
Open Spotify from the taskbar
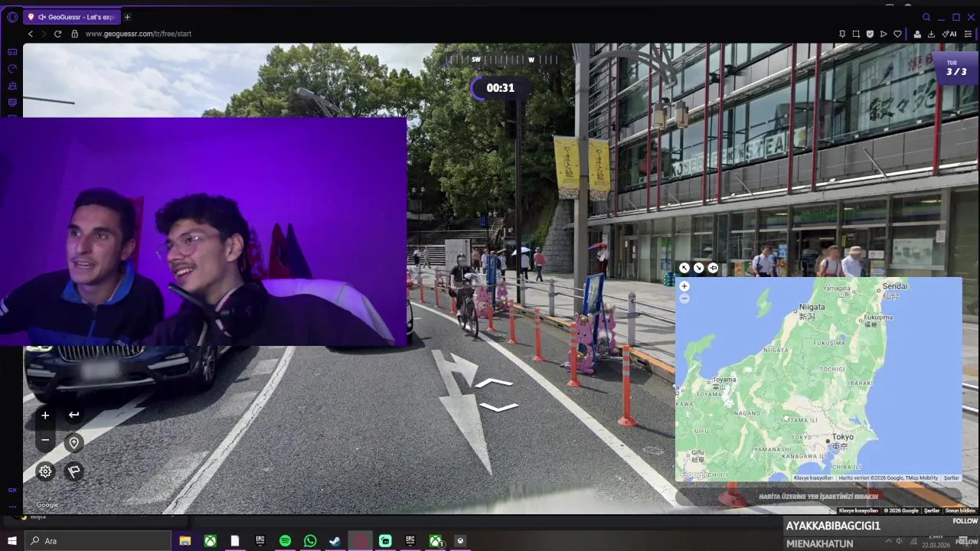285,541
